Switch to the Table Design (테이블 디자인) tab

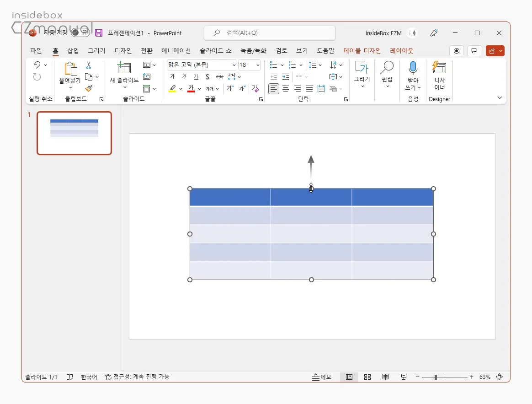tap(362, 51)
